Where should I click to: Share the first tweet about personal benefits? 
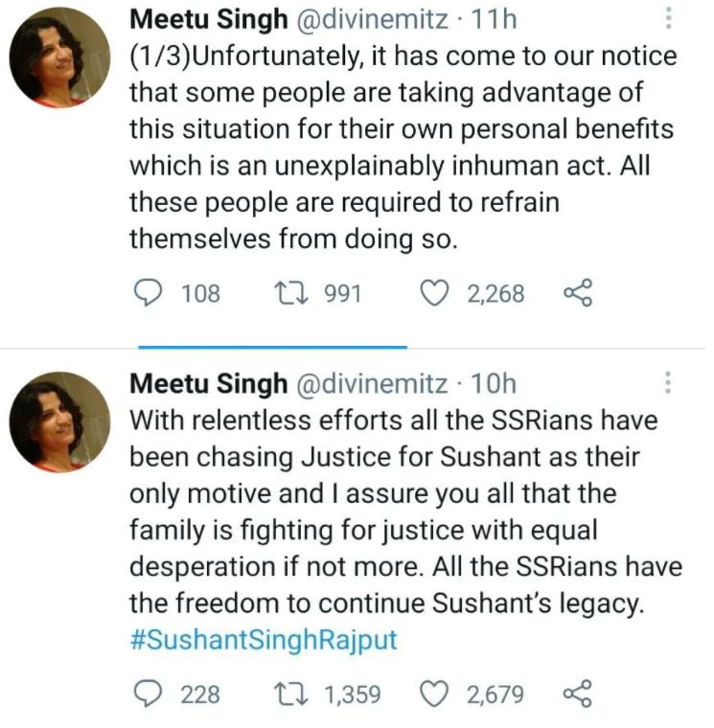point(578,292)
